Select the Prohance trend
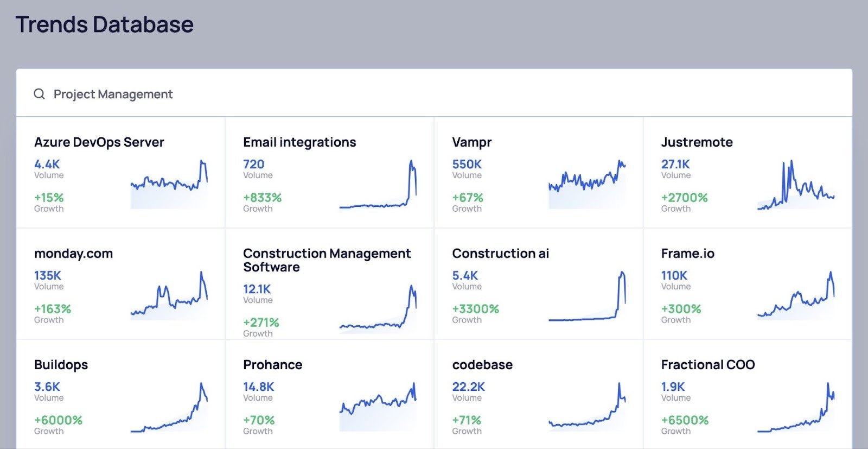The width and height of the screenshot is (868, 449). (x=272, y=364)
